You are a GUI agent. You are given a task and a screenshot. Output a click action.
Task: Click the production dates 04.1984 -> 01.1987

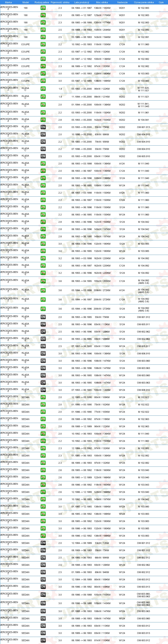82,8
